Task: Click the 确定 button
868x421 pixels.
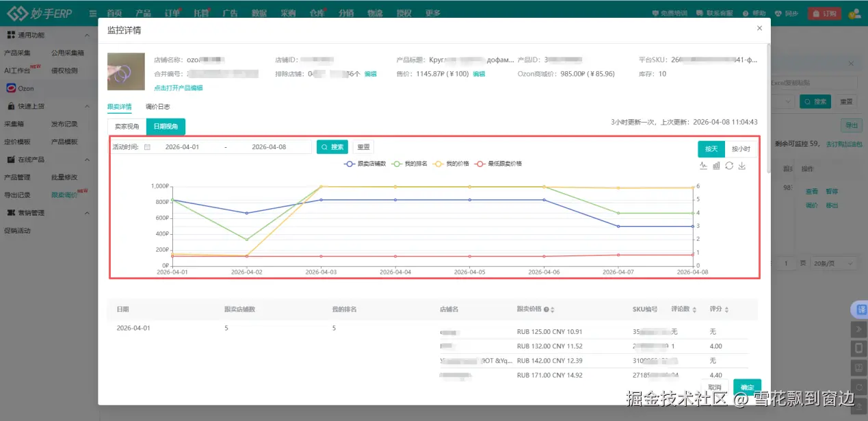Action: click(747, 387)
